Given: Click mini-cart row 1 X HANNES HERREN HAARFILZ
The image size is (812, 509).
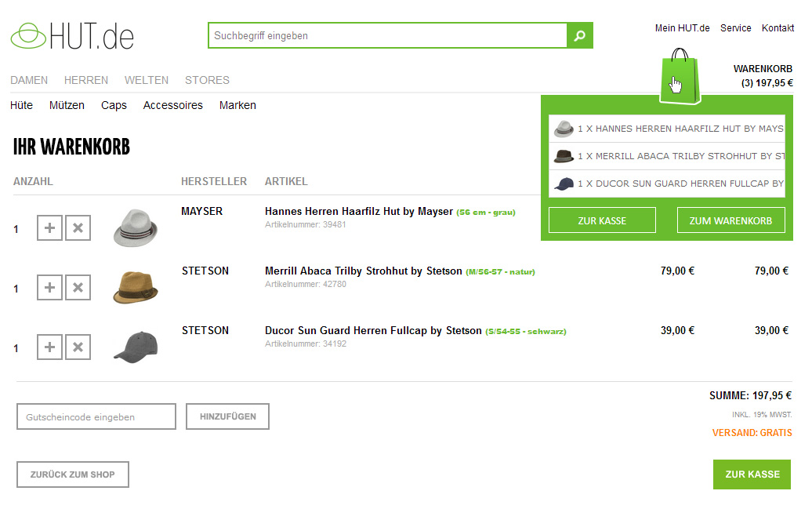Looking at the screenshot, I should 667,129.
